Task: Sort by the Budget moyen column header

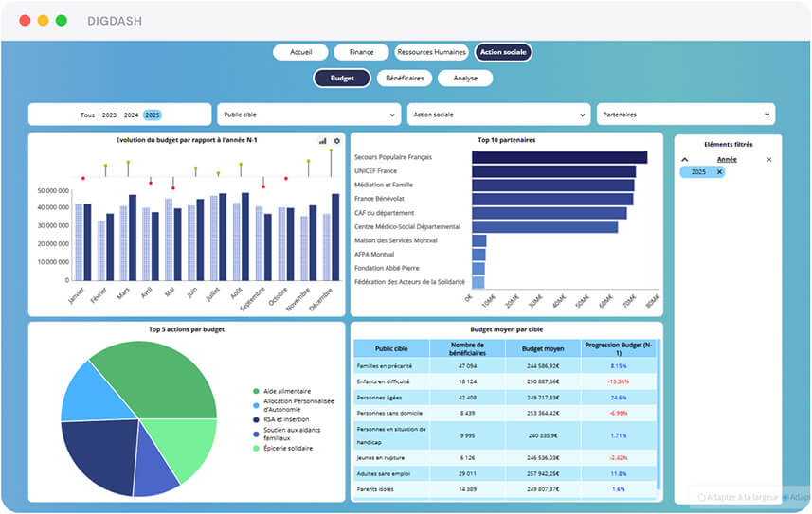Action: (543, 349)
